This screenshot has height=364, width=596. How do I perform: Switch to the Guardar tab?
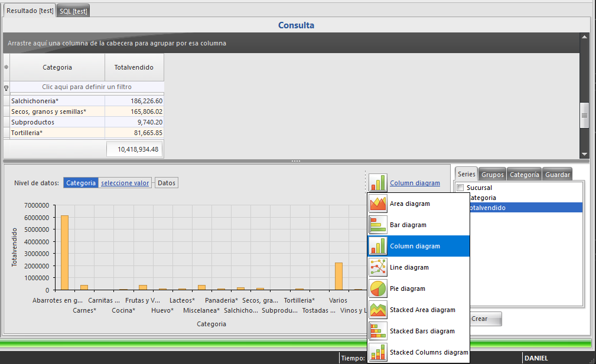pos(558,175)
